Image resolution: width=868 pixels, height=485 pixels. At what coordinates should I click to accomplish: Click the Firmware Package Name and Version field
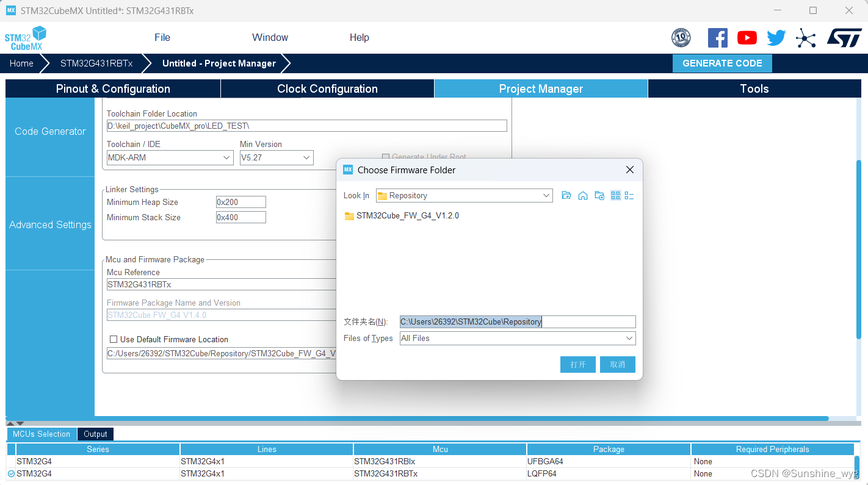click(x=222, y=315)
